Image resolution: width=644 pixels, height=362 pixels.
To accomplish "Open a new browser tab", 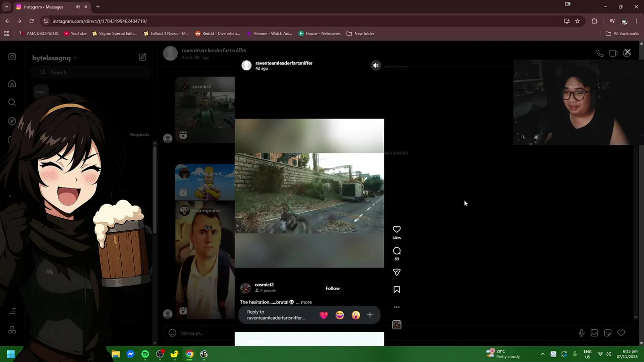I will click(98, 7).
